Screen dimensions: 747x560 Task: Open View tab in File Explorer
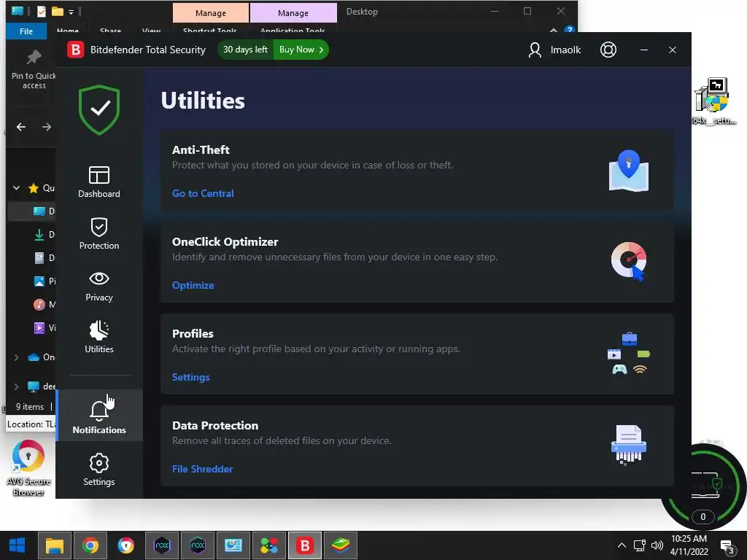pyautogui.click(x=151, y=31)
